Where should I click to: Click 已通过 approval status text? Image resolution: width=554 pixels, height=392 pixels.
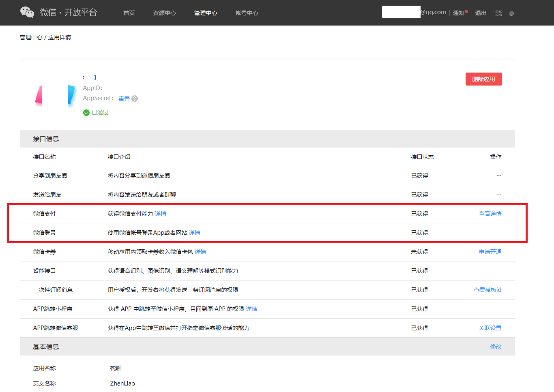[x=100, y=112]
